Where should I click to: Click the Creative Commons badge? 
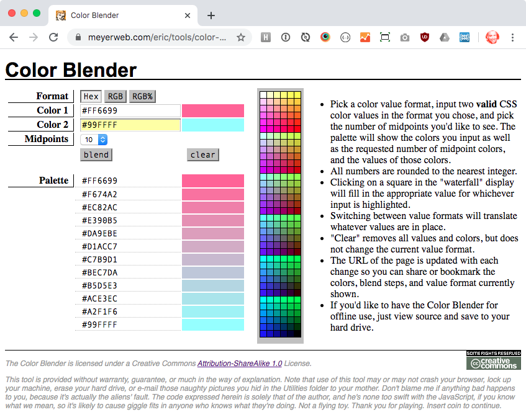click(494, 360)
